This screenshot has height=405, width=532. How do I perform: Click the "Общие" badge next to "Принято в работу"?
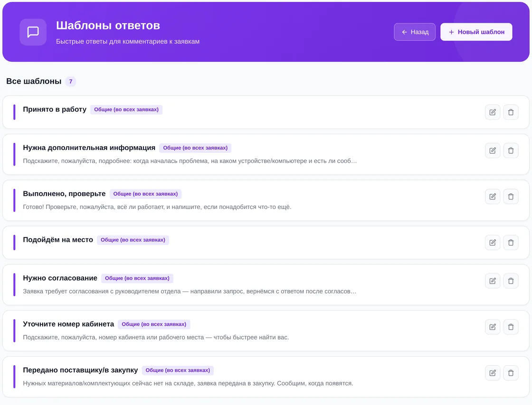(x=126, y=110)
